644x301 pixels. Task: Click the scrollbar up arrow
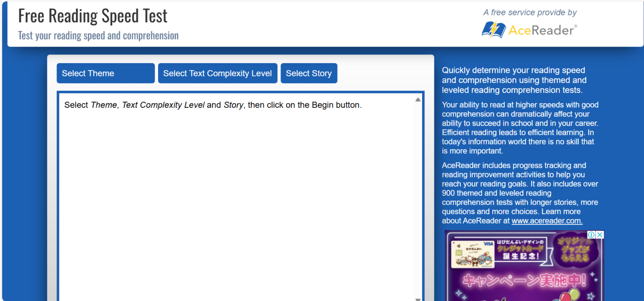click(x=418, y=99)
